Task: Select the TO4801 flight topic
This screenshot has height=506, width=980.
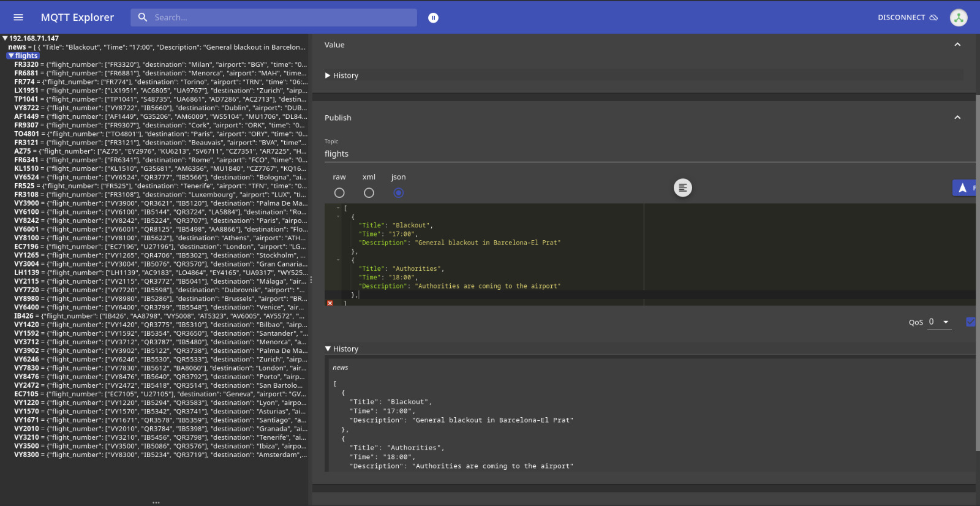Action: point(160,134)
